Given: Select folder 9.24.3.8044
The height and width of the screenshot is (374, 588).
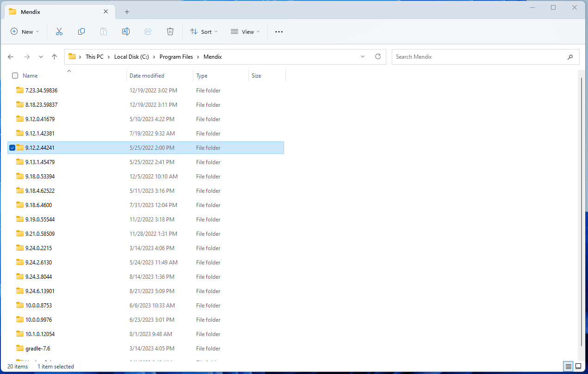Looking at the screenshot, I should (x=146, y=276).
